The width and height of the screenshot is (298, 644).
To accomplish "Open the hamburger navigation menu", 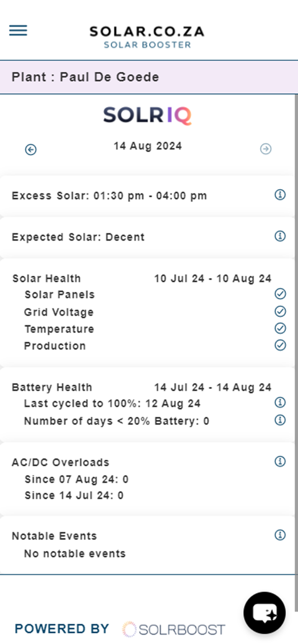I will pyautogui.click(x=18, y=30).
